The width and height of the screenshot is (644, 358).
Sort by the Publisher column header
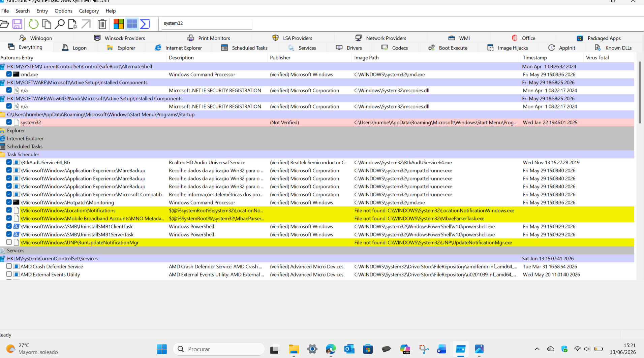coord(280,58)
